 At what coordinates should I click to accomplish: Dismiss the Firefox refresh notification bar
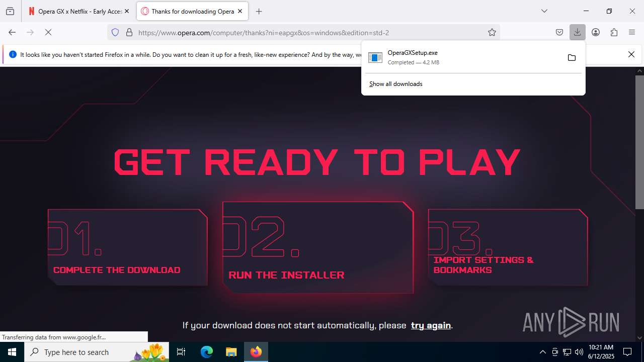631,54
